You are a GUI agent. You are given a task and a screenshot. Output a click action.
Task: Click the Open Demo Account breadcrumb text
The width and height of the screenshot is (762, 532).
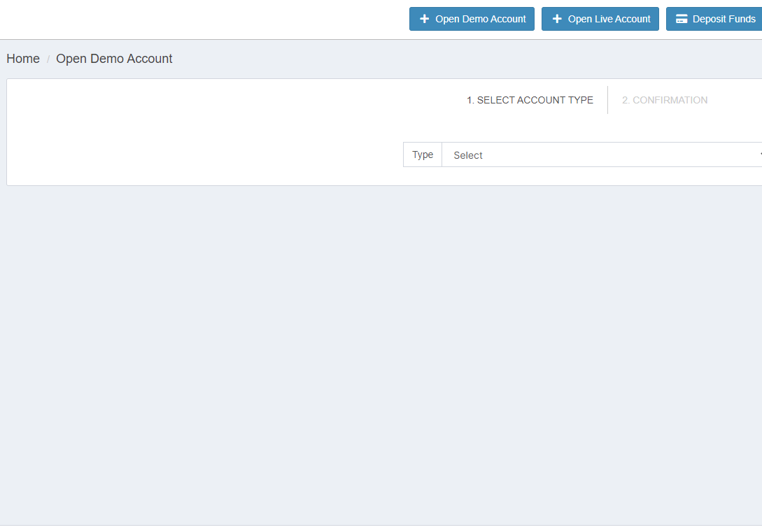(114, 59)
